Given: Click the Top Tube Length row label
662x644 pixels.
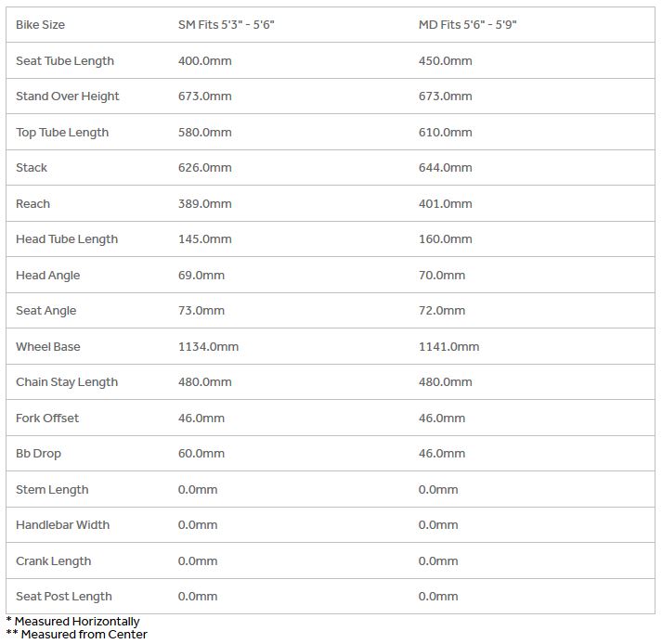Looking at the screenshot, I should (62, 133).
